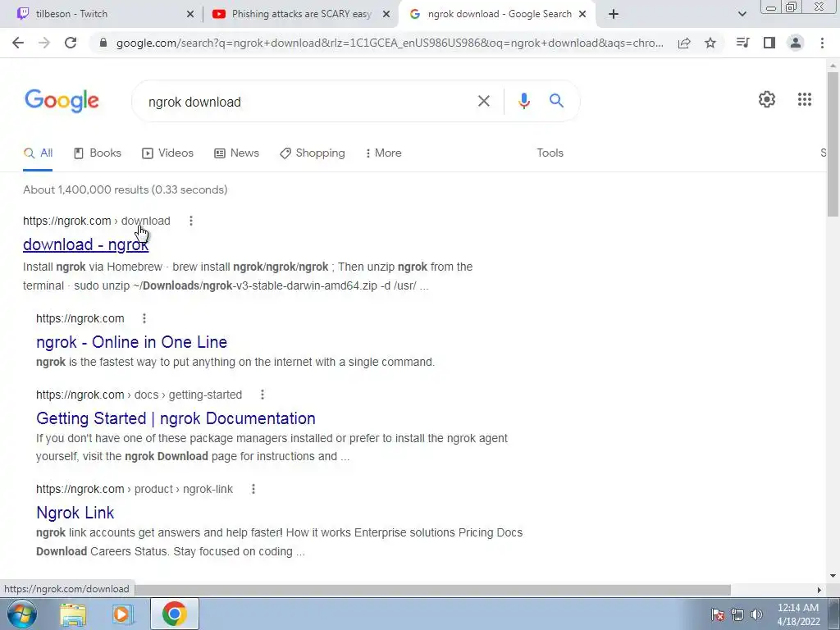Image resolution: width=840 pixels, height=630 pixels.
Task: Go forward using the browser forward arrow
Action: 44,43
